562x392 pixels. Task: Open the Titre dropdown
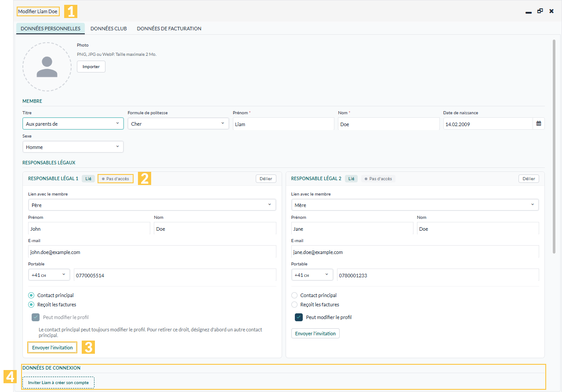click(x=73, y=124)
